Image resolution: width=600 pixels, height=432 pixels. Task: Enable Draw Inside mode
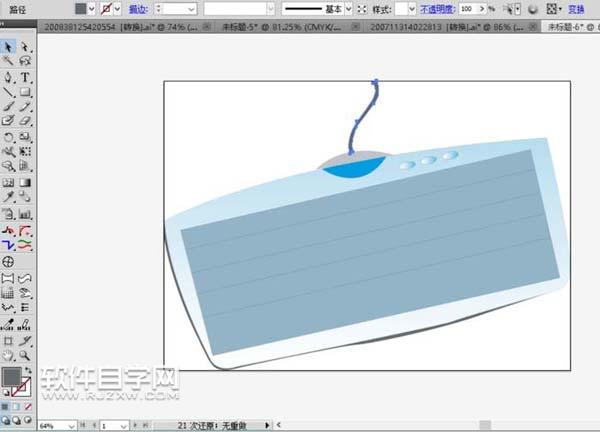coord(28,420)
